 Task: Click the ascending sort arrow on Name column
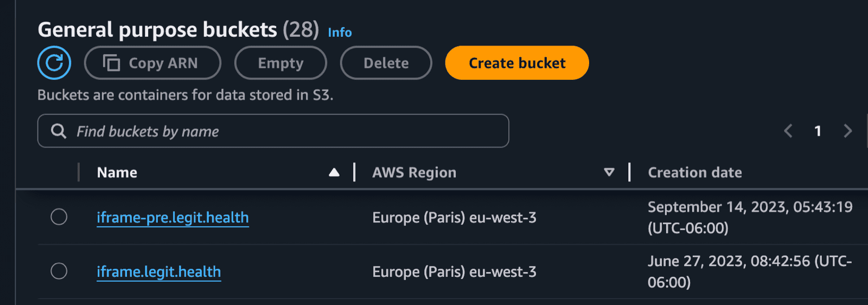pyautogui.click(x=334, y=173)
